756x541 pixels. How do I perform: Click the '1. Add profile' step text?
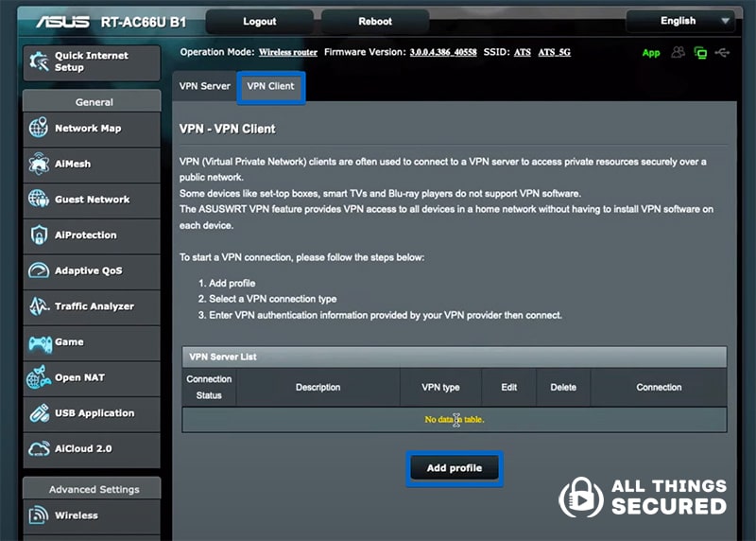point(227,284)
